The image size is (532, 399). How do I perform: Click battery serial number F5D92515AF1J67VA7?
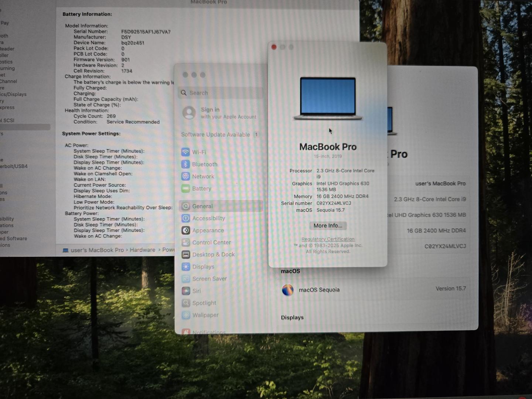[x=146, y=32]
